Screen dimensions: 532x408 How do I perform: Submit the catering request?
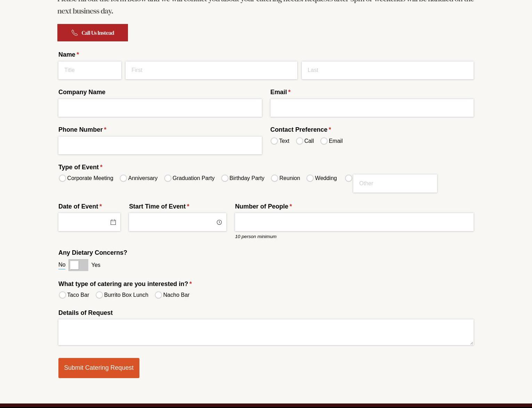coord(99,368)
